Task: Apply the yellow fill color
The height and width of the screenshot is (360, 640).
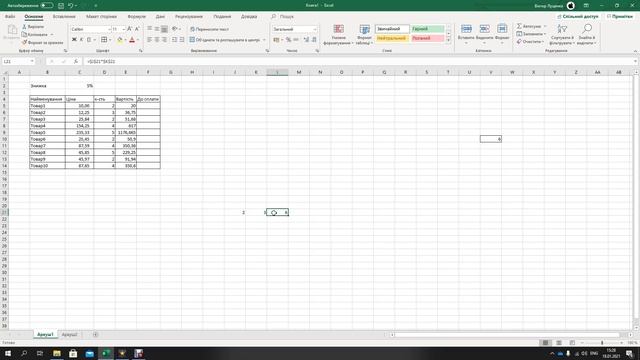Action: 120,40
